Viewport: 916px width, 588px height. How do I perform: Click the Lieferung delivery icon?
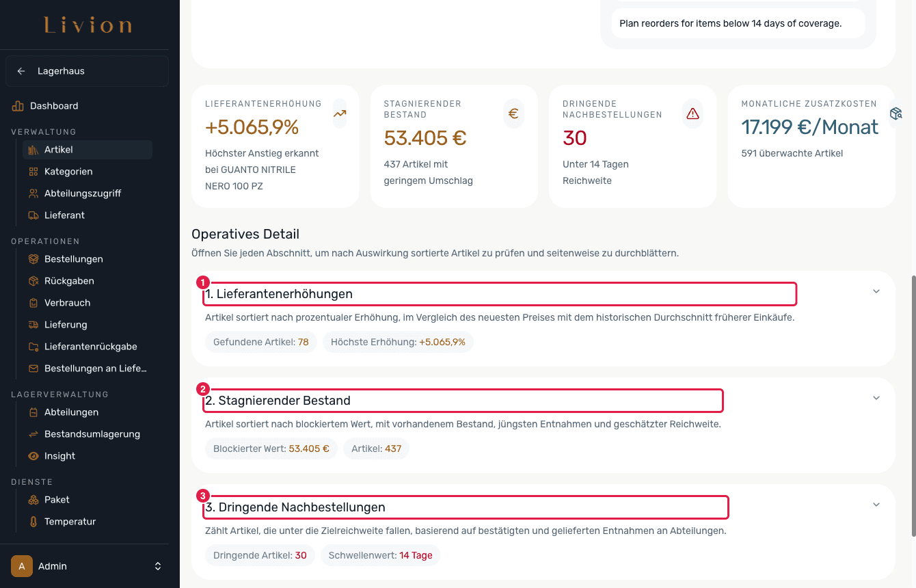click(x=33, y=325)
